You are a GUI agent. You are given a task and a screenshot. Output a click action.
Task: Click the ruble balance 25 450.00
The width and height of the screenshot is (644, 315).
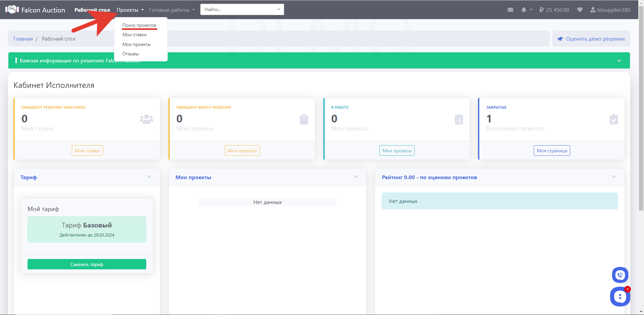[554, 10]
